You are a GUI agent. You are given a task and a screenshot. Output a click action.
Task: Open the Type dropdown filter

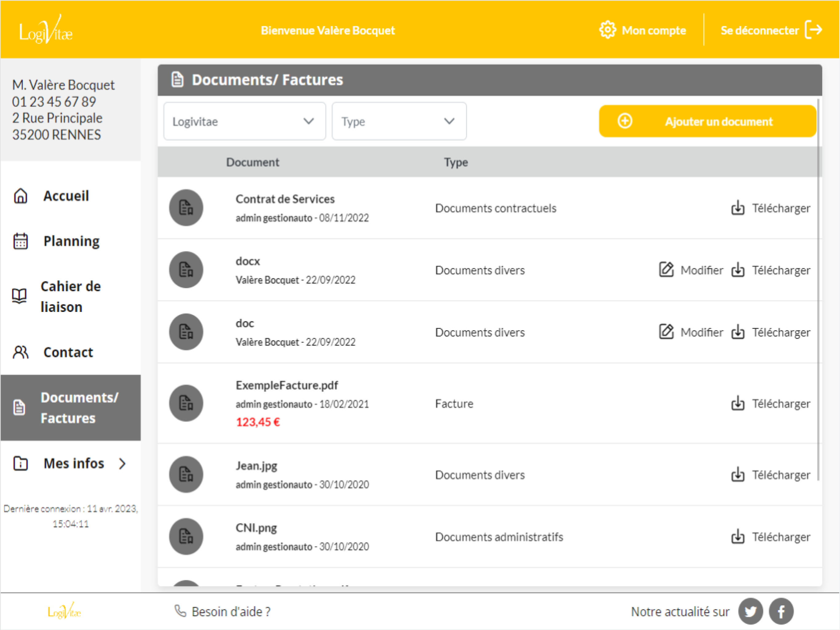pyautogui.click(x=399, y=121)
